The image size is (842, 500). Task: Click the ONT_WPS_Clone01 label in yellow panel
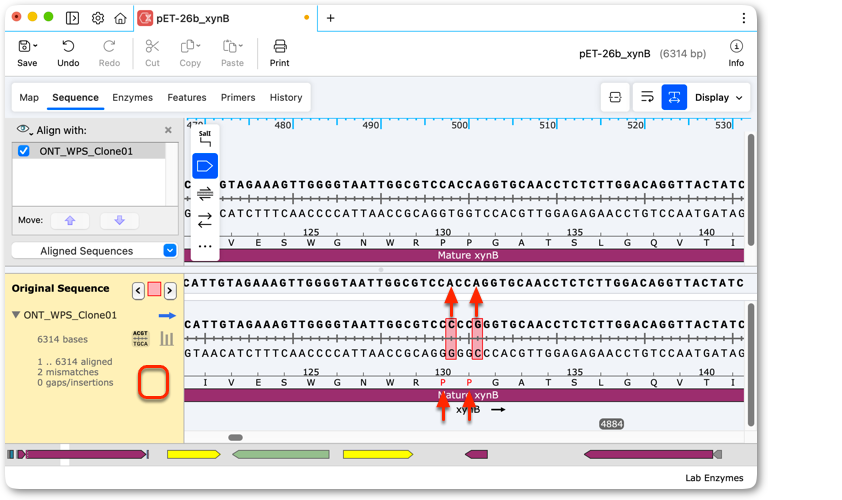[70, 315]
